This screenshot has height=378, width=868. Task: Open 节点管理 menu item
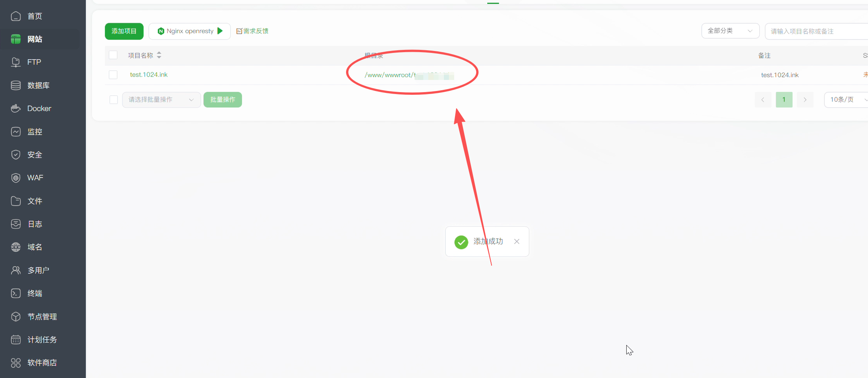(43, 316)
